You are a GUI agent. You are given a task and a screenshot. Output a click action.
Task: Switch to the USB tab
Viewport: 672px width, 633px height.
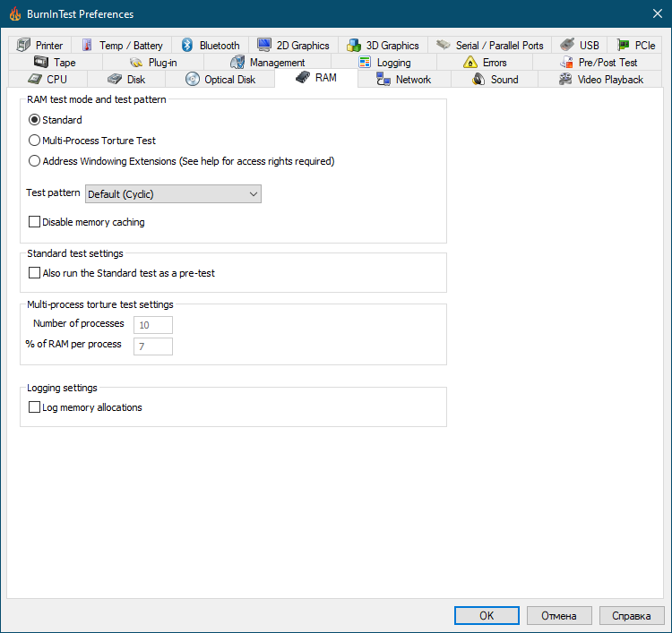579,45
